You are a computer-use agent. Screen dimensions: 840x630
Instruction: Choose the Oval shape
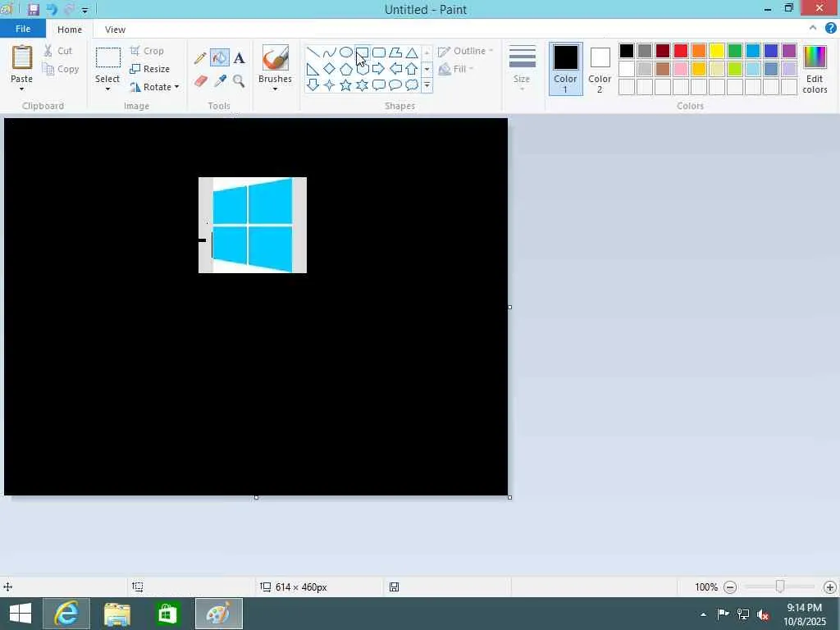tap(346, 52)
